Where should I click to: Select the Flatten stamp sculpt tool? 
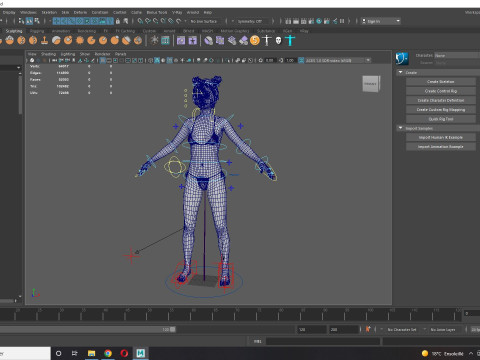[45, 41]
